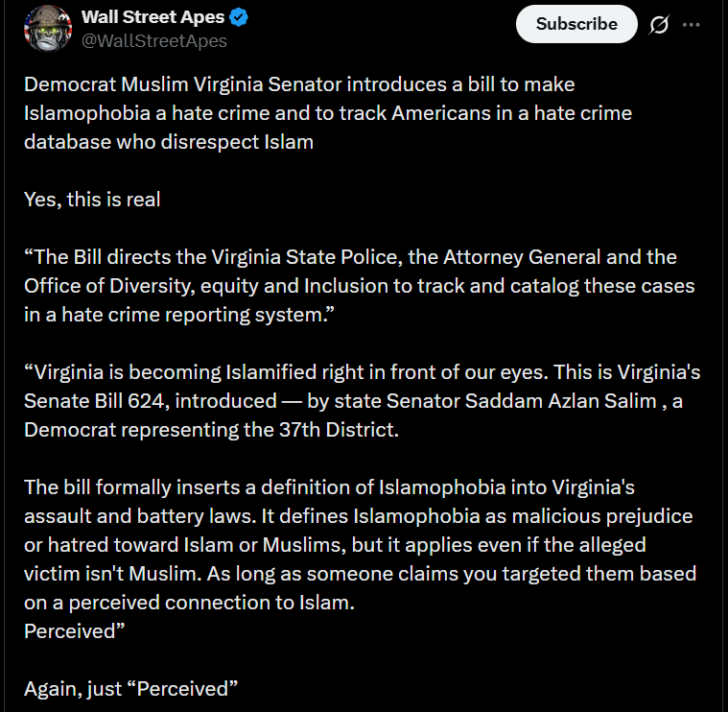The width and height of the screenshot is (728, 712).
Task: Click the standalone word "Perceived" ending the quote
Action: click(71, 631)
